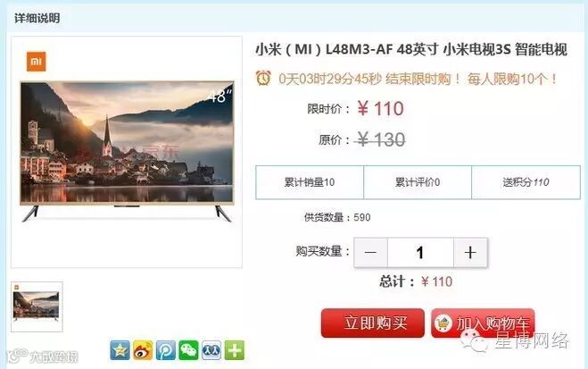
Task: Click the 加入购物车 button
Action: click(483, 323)
